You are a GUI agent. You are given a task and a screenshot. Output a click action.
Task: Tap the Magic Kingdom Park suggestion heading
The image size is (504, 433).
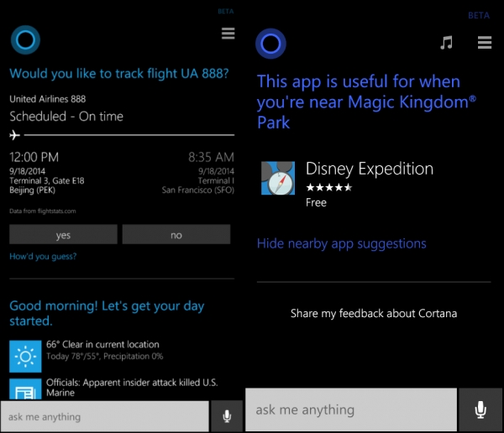[366, 102]
